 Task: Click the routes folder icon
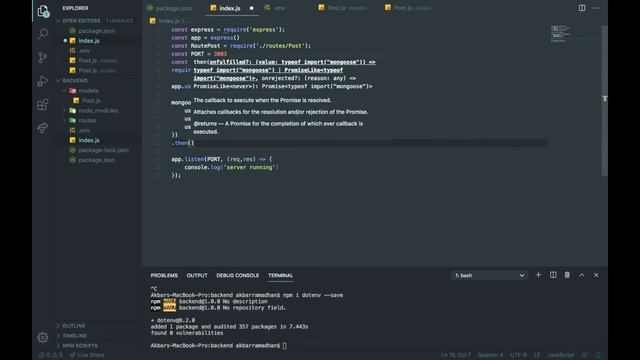click(x=72, y=120)
